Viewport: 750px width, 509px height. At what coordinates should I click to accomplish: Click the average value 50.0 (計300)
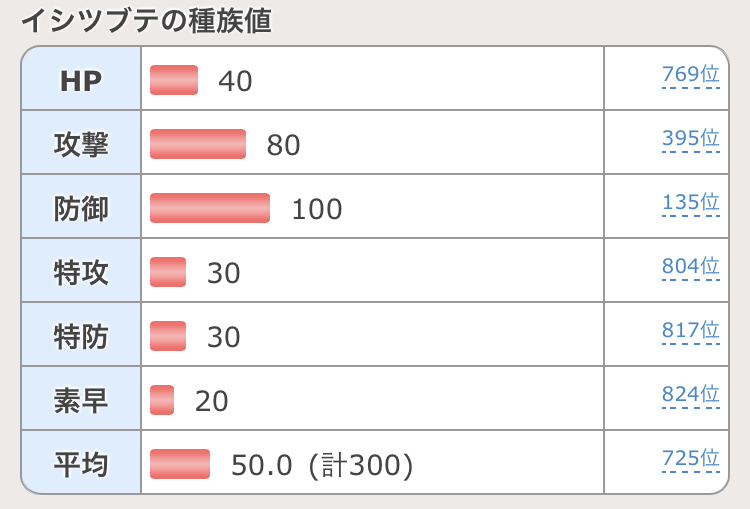click(x=322, y=465)
